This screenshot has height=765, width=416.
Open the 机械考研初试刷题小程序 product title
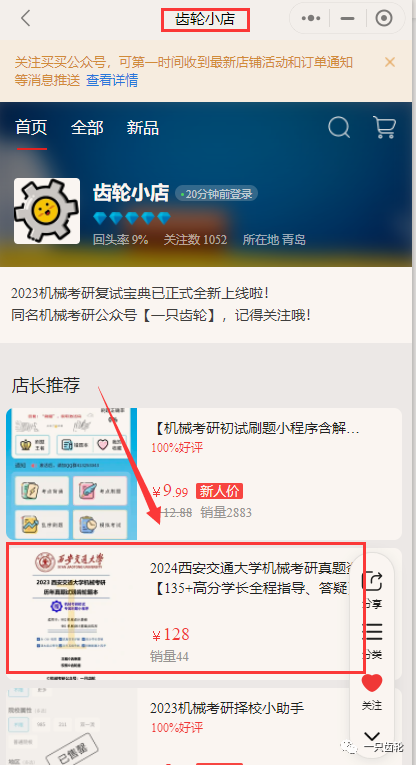pyautogui.click(x=257, y=429)
